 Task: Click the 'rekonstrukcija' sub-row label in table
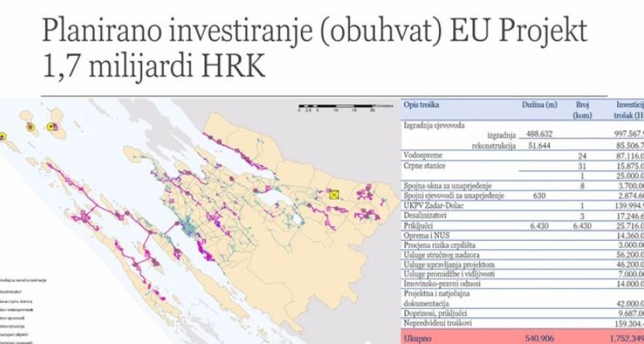pos(494,146)
